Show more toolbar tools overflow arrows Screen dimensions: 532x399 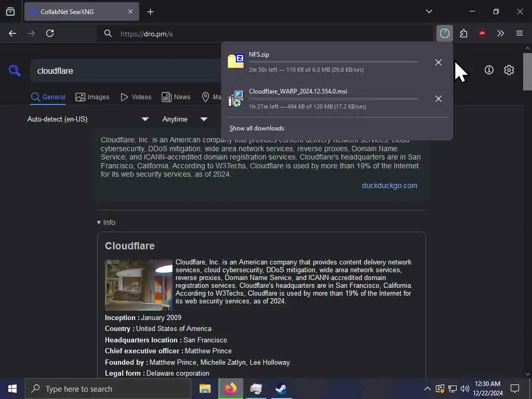(x=500, y=33)
